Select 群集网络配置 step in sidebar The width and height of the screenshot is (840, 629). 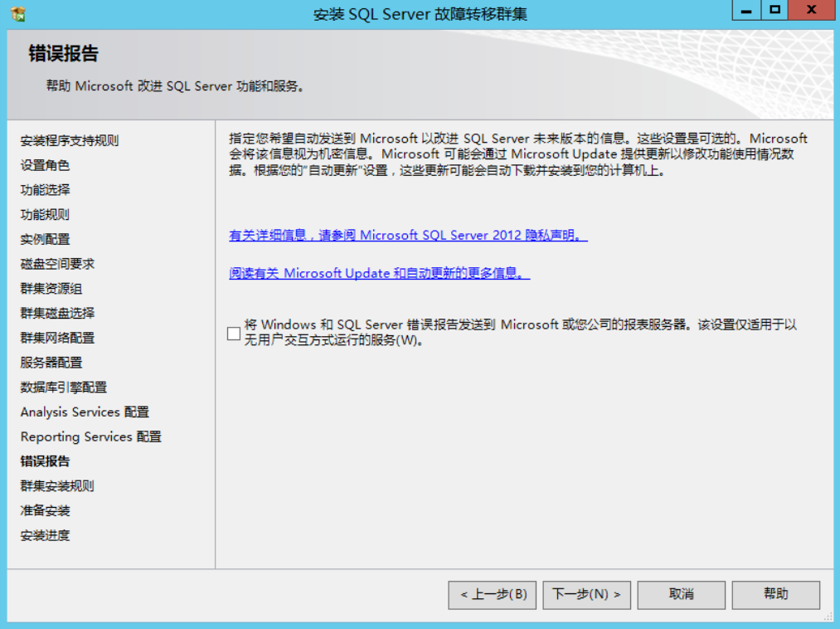tap(57, 339)
